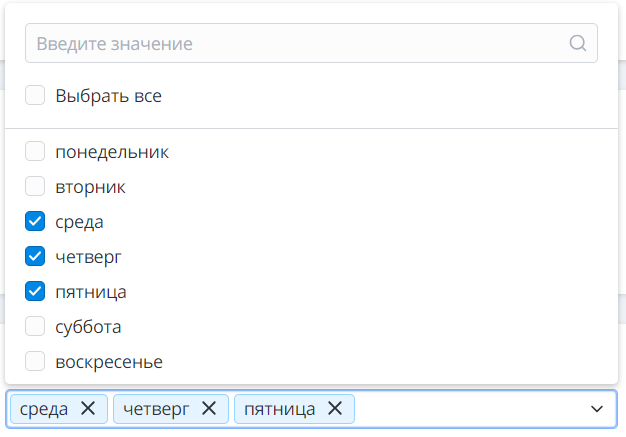Collapse the dropdown using chevron arrow
The image size is (626, 437).
pyautogui.click(x=596, y=409)
